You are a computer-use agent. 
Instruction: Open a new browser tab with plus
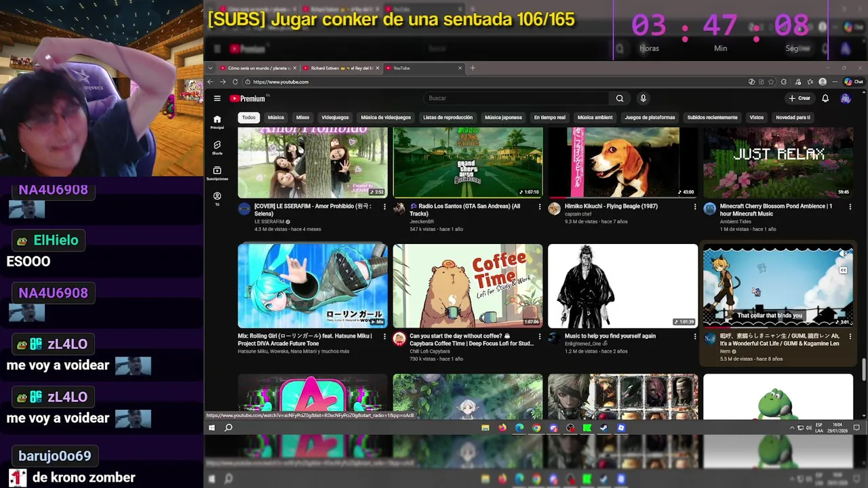[x=473, y=68]
